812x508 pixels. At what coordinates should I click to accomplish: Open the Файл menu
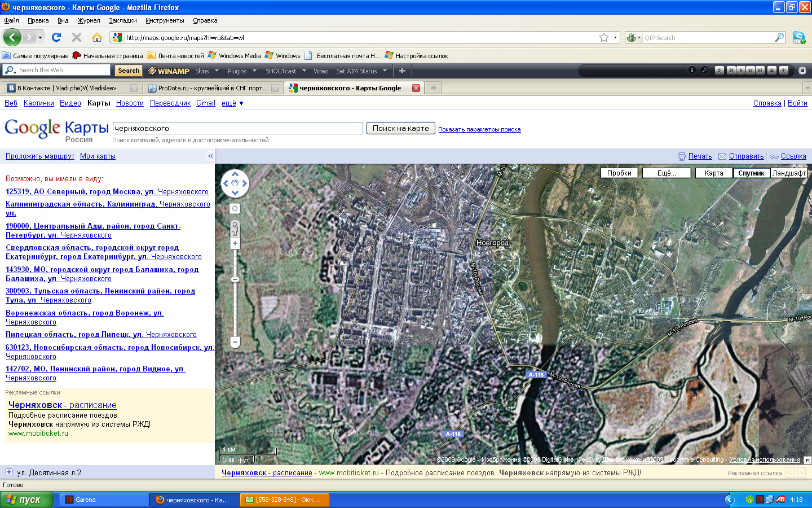point(11,20)
